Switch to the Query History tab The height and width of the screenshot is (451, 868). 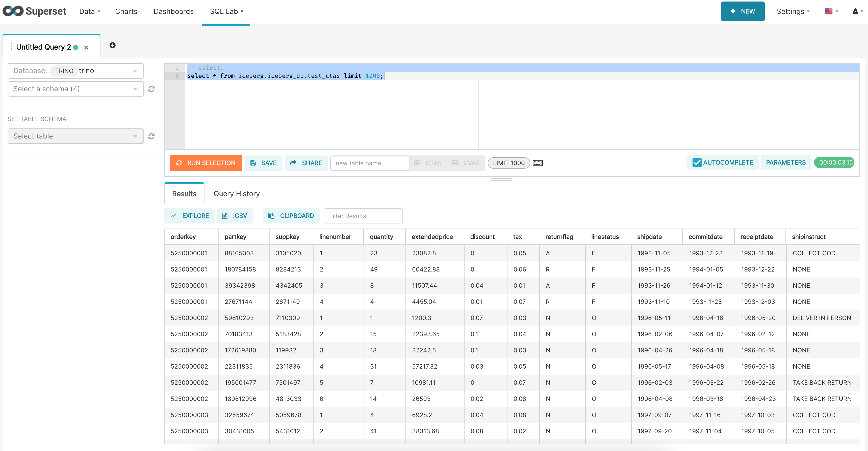(236, 193)
